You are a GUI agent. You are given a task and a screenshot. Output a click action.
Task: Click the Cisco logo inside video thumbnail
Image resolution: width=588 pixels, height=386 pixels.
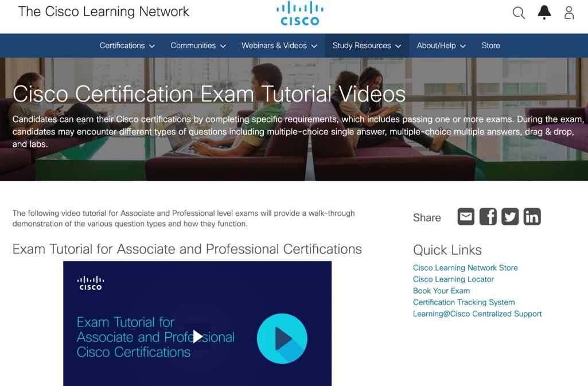tap(91, 283)
